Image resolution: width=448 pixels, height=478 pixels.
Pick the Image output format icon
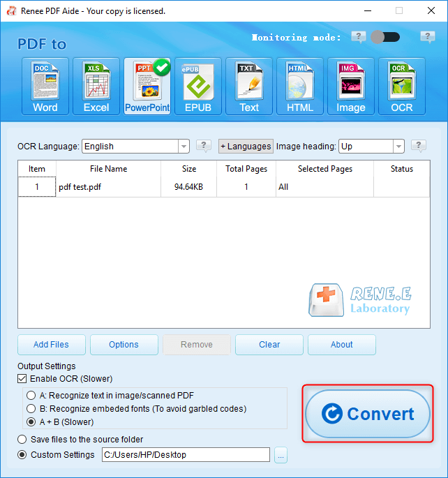click(351, 87)
